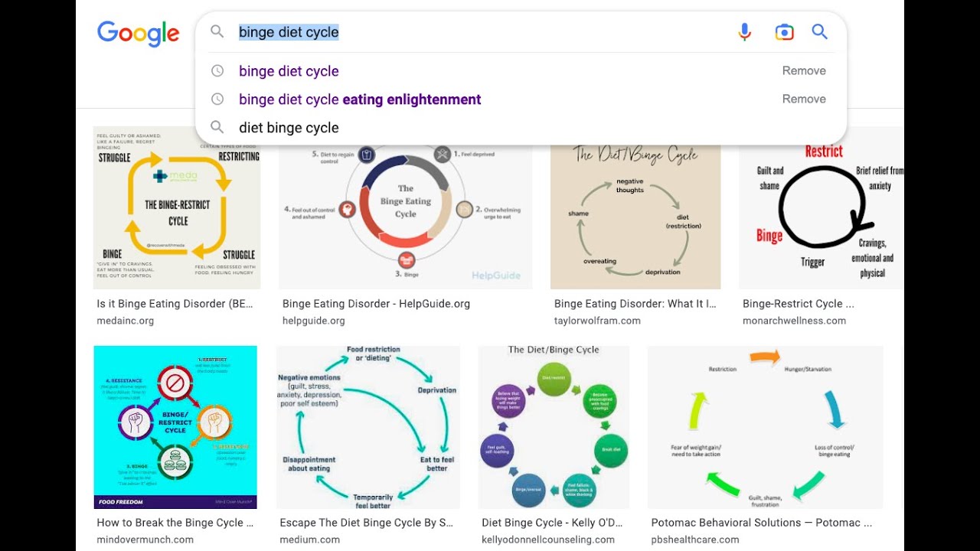Viewport: 980px width, 551px height.
Task: Click the blue search magnifier button
Action: pos(819,32)
